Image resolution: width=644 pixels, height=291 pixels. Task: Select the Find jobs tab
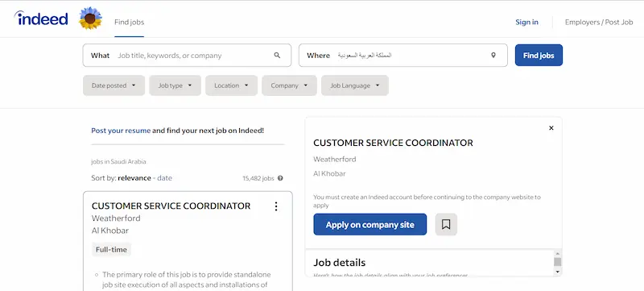click(x=129, y=23)
